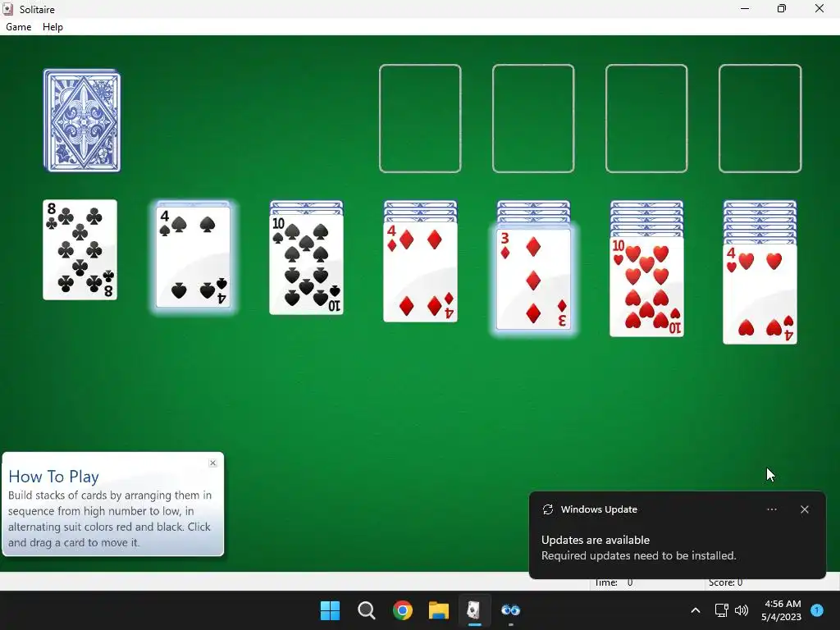
Task: Close the How To Play tip
Action: tap(212, 463)
